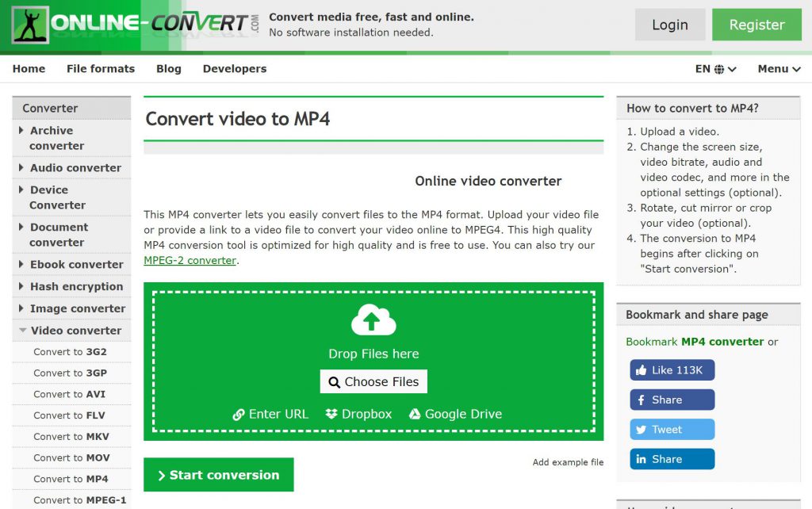The image size is (812, 509).
Task: Click the Google Drive icon
Action: [x=414, y=414]
